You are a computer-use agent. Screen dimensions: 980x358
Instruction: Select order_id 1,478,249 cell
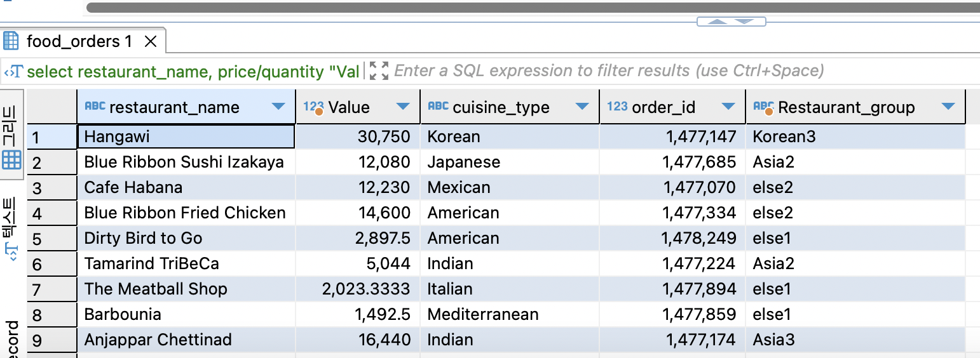[672, 238]
